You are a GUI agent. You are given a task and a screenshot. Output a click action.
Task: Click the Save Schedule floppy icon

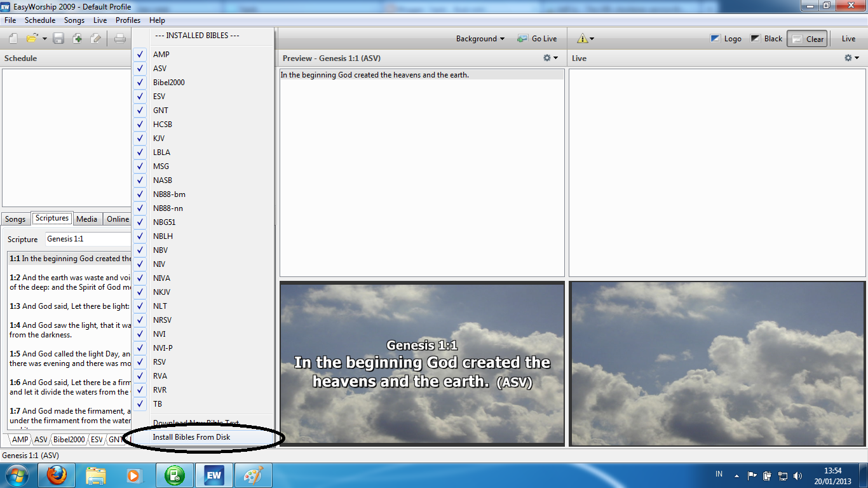58,39
